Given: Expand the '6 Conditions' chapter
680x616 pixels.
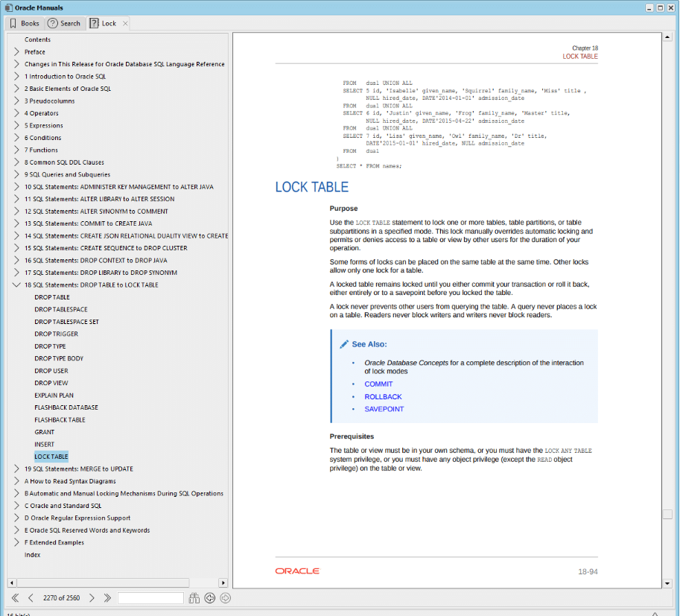Looking at the screenshot, I should click(x=16, y=138).
